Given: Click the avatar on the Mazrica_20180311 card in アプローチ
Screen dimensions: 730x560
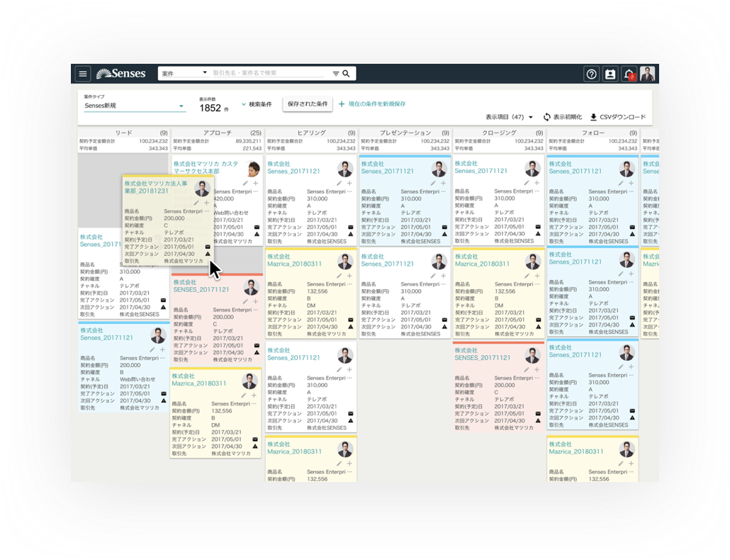Looking at the screenshot, I should 250,381.
